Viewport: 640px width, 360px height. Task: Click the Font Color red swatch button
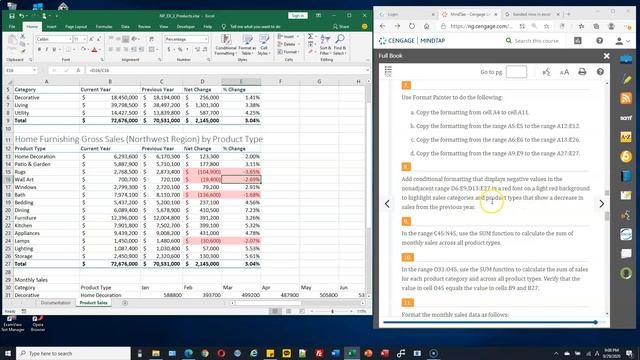coord(94,49)
